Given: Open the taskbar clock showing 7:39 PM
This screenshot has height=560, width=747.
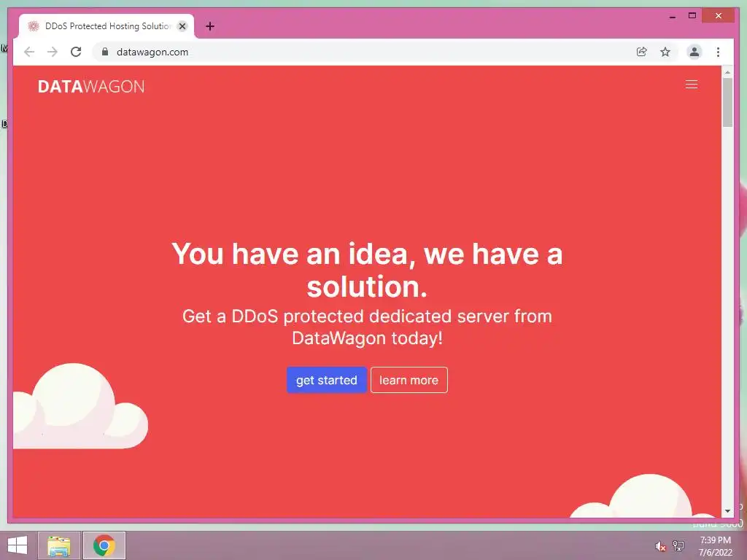Looking at the screenshot, I should point(715,546).
